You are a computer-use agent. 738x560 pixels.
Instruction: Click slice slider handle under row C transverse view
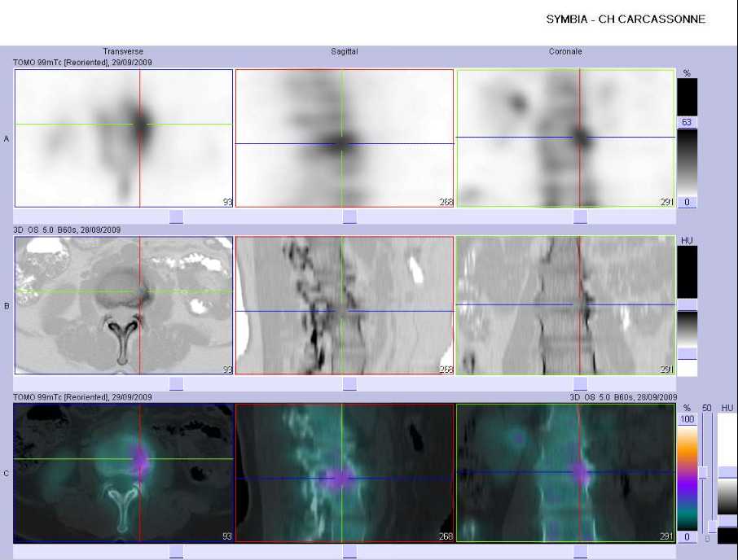pos(176,552)
